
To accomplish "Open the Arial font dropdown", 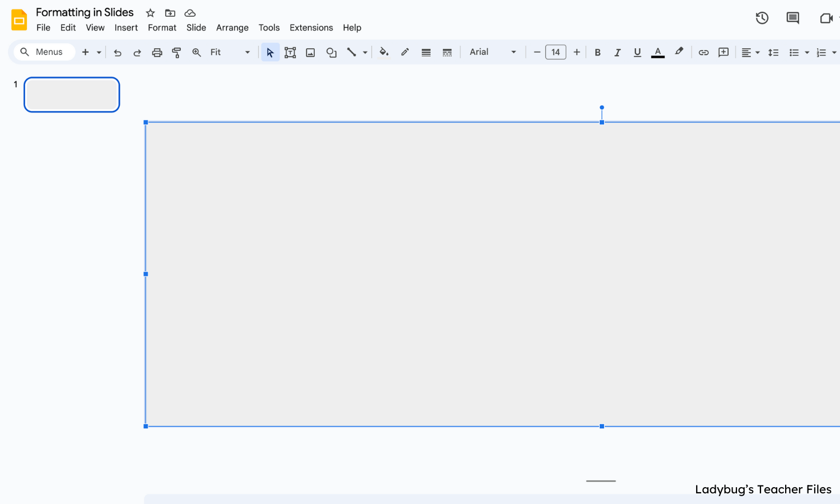I will (x=493, y=52).
